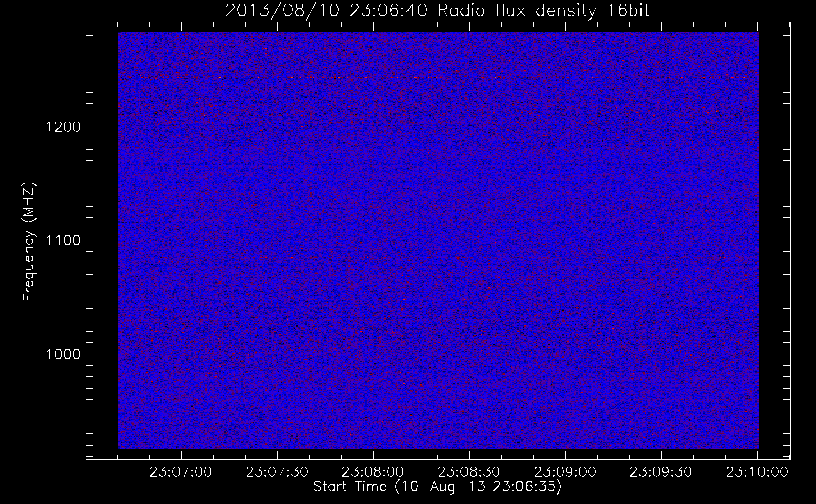Click the 1100 frequency tick label

tap(63, 240)
